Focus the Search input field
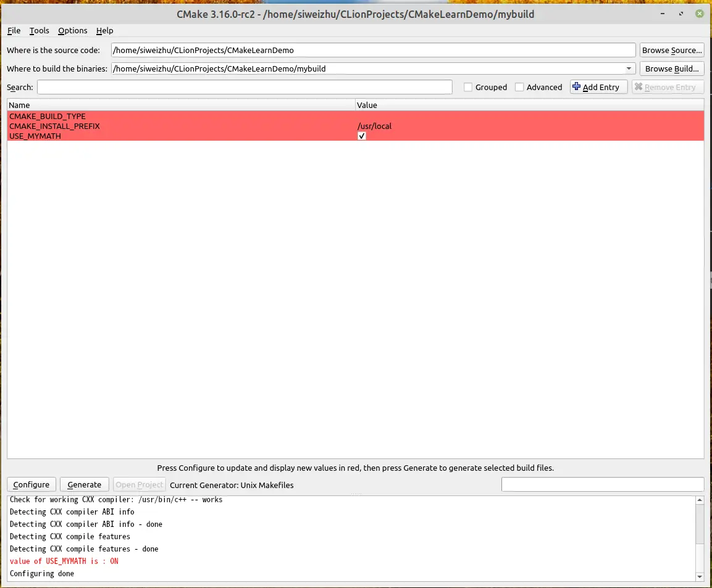Screen dimensions: 712x588 pos(245,87)
